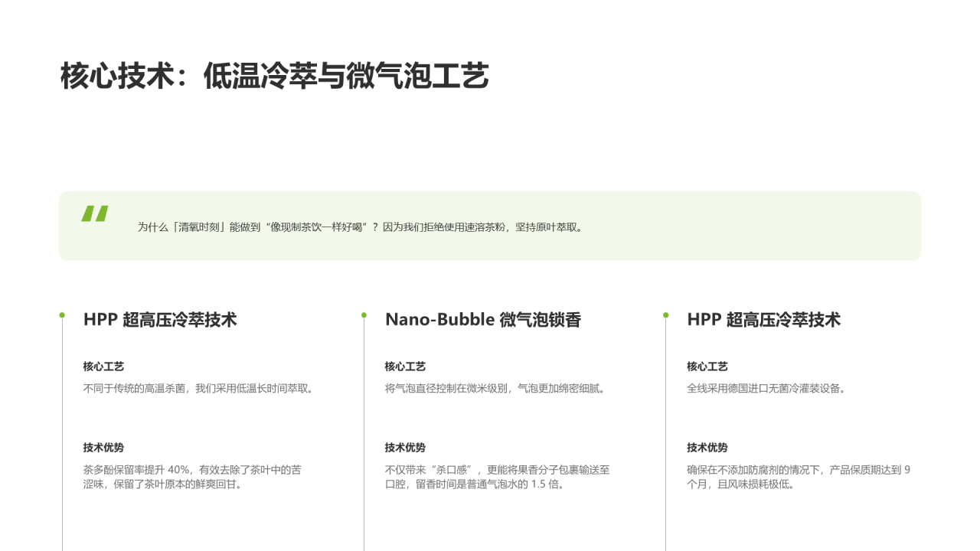Select the green bullet beside first HPP heading
The image size is (980, 551).
tap(63, 315)
